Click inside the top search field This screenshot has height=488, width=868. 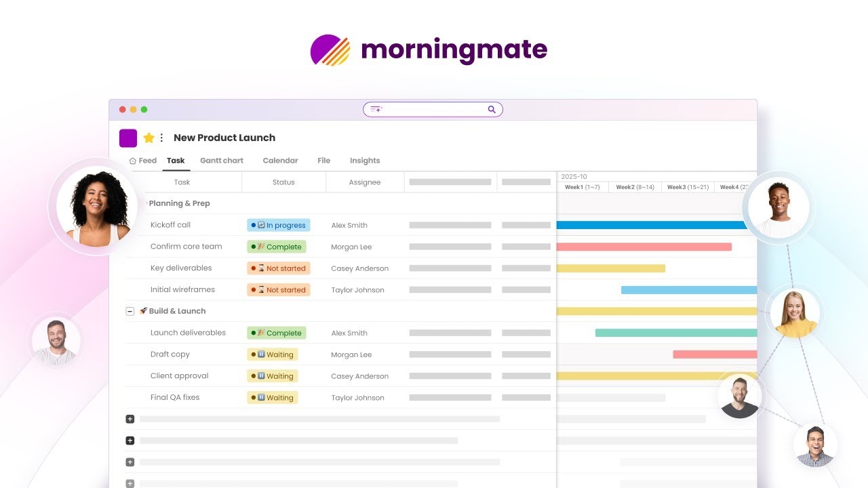(434, 109)
